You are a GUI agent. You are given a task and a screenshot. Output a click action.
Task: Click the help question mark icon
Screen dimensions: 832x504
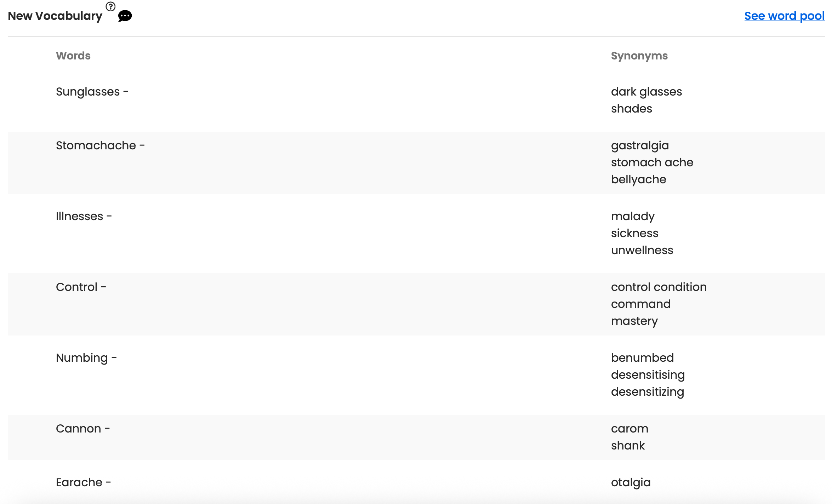pos(110,6)
